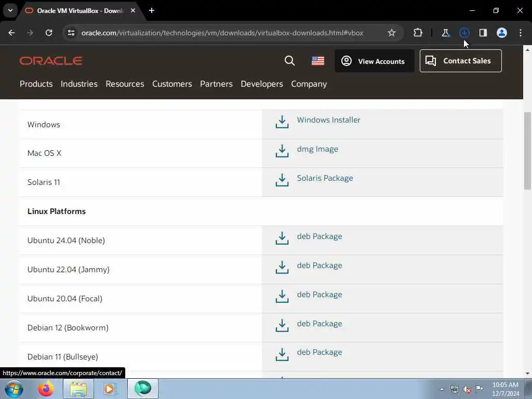
Task: Open the Resources menu
Action: coord(125,84)
